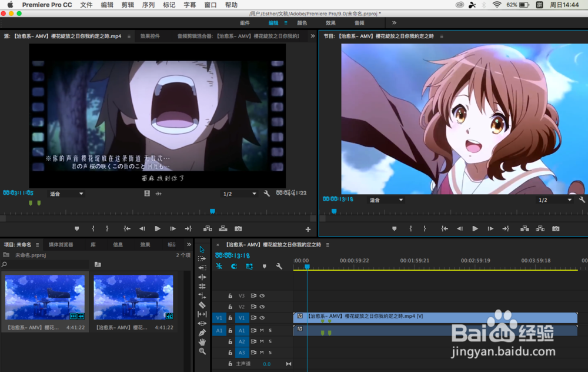Click Extract button in Program monitor
This screenshot has width=588, height=372.
click(x=540, y=228)
